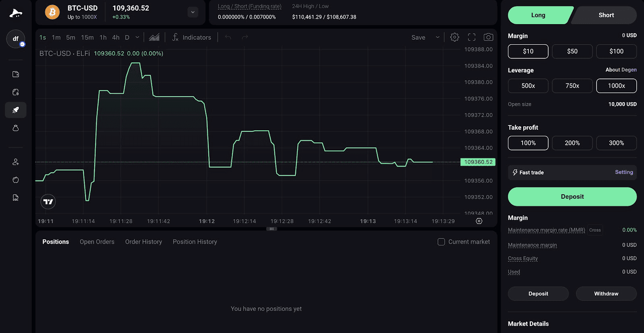Click the lightning Fast trade icon
The width and height of the screenshot is (644, 333).
coord(515,173)
